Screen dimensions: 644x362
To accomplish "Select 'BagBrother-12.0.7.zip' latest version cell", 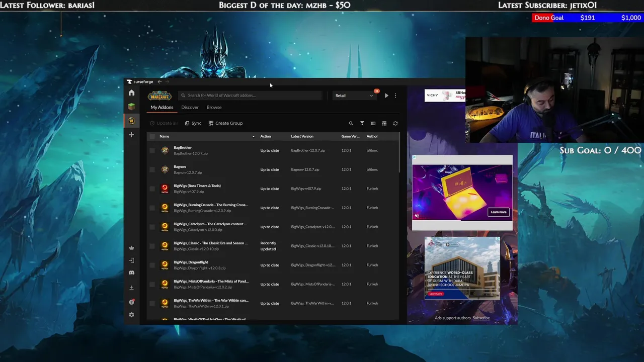I will click(x=308, y=150).
